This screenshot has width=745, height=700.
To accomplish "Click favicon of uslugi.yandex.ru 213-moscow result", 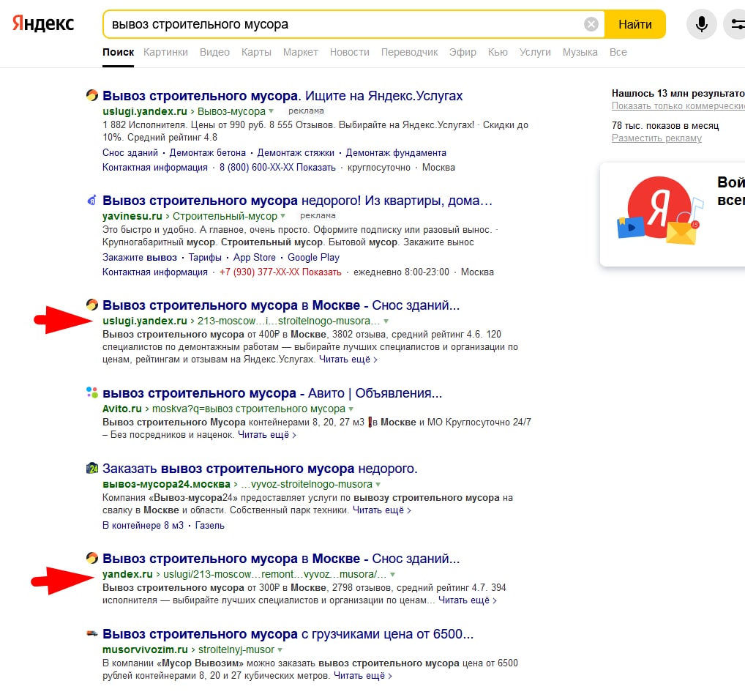I will (x=92, y=305).
